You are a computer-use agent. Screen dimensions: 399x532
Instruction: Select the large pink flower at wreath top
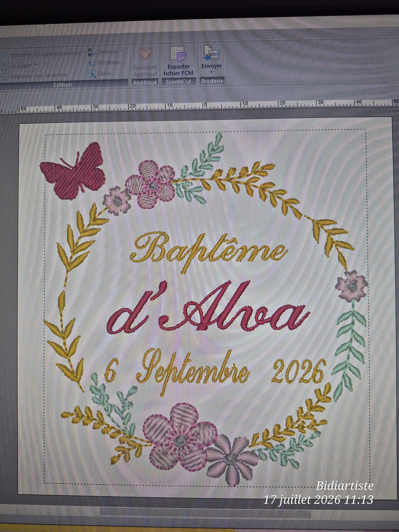click(150, 184)
